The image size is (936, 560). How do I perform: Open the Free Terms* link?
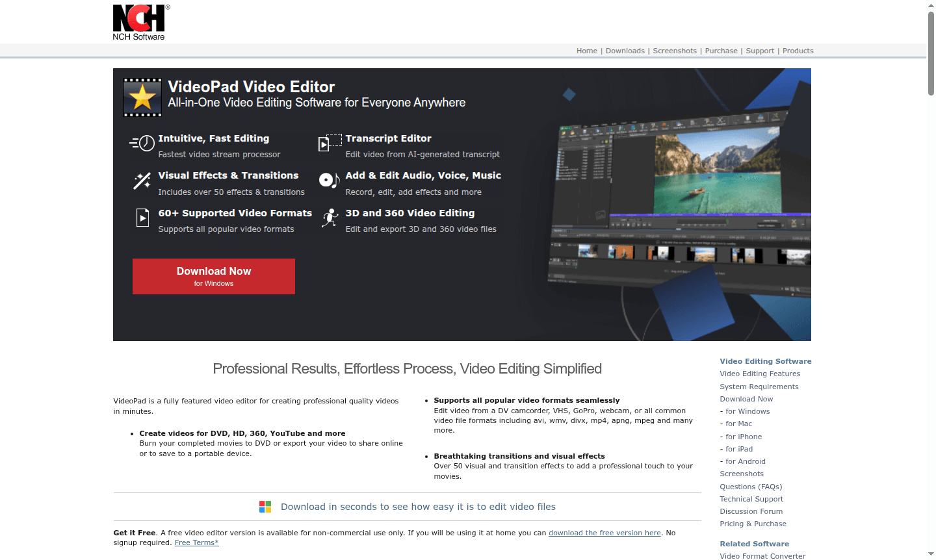[196, 542]
